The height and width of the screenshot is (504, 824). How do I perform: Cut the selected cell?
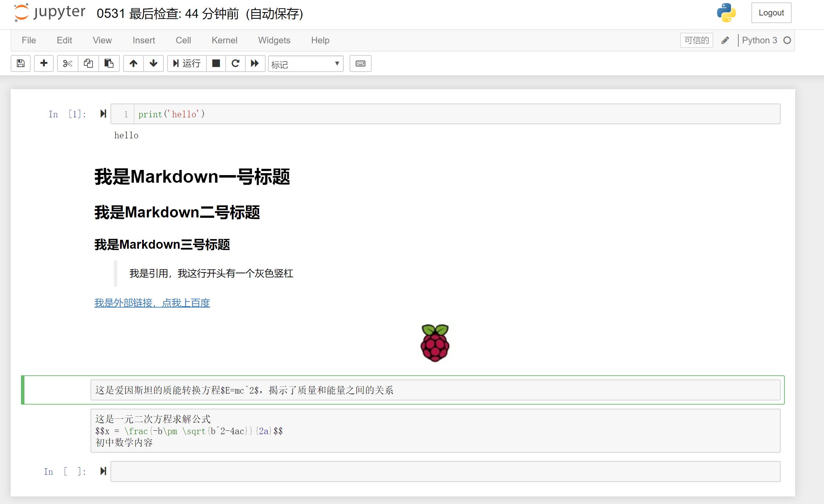point(67,64)
